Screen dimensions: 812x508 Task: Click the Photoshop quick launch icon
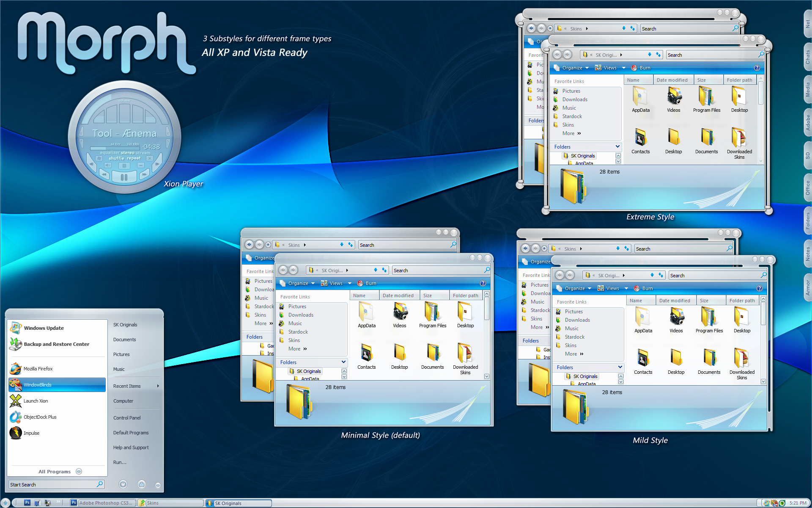[27, 502]
